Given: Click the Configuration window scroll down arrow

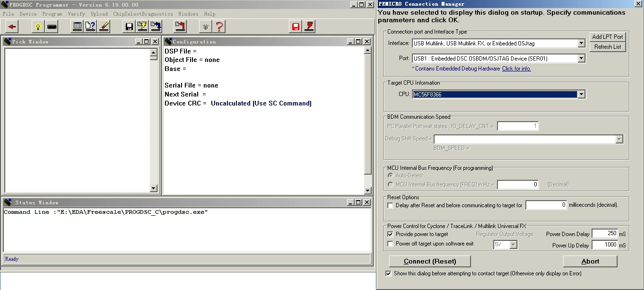Looking at the screenshot, I should [368, 191].
